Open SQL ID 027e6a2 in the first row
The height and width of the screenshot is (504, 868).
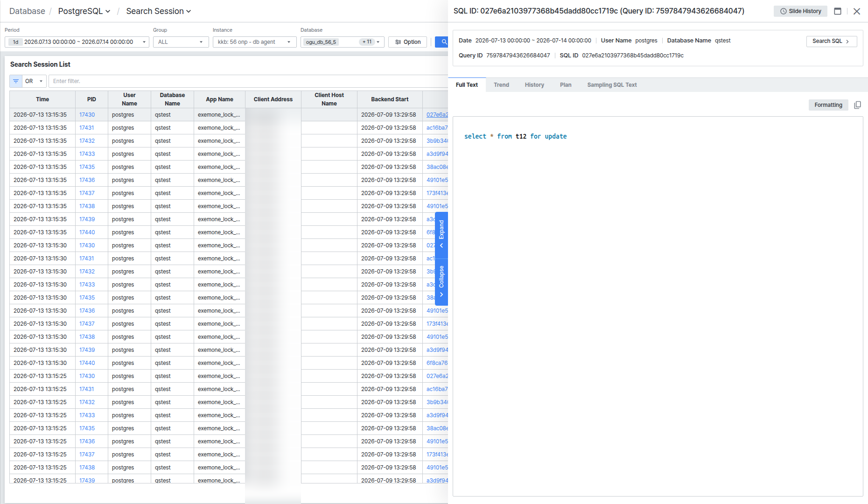click(437, 115)
